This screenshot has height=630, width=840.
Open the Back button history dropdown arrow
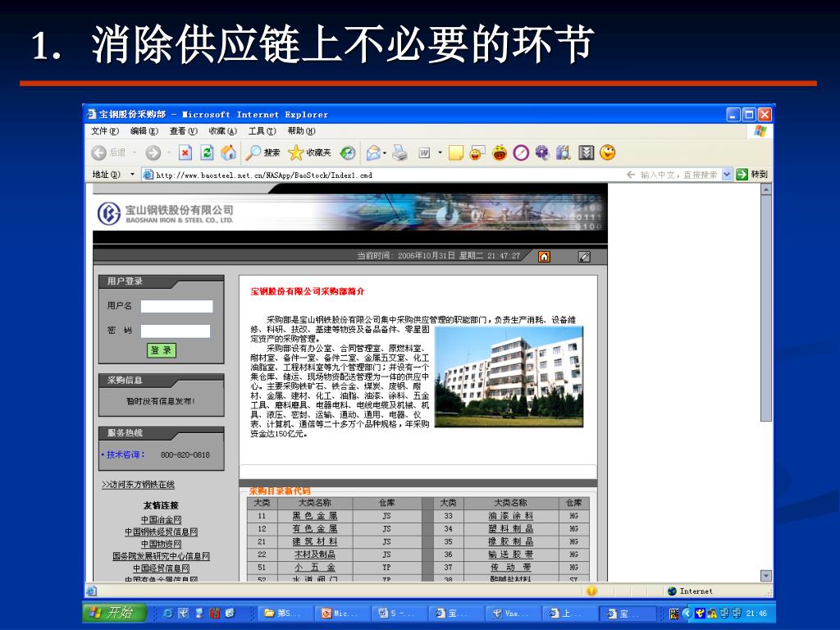(x=135, y=153)
